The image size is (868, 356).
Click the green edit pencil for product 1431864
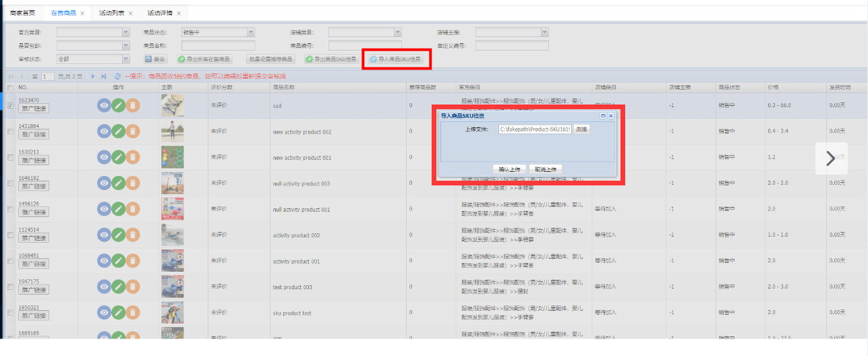119,131
